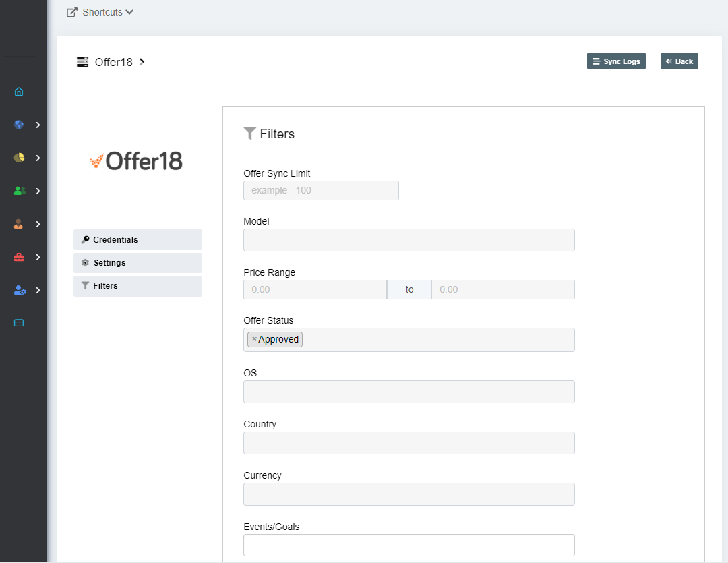728x563 pixels.
Task: Open the red toolbox sidebar icon
Action: point(19,257)
